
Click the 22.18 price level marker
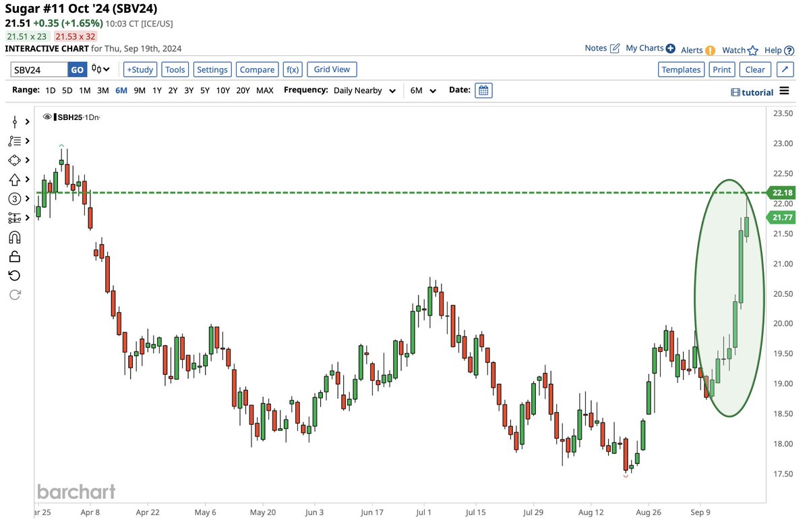[x=781, y=194]
